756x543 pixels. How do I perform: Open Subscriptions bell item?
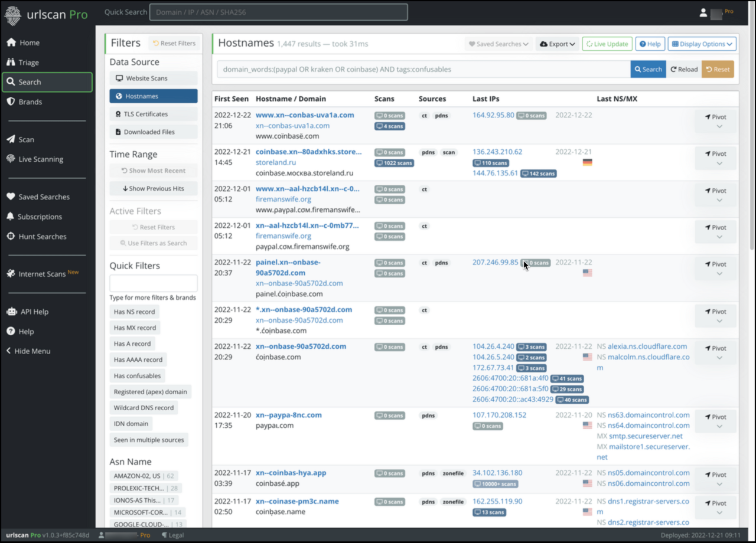click(43, 217)
